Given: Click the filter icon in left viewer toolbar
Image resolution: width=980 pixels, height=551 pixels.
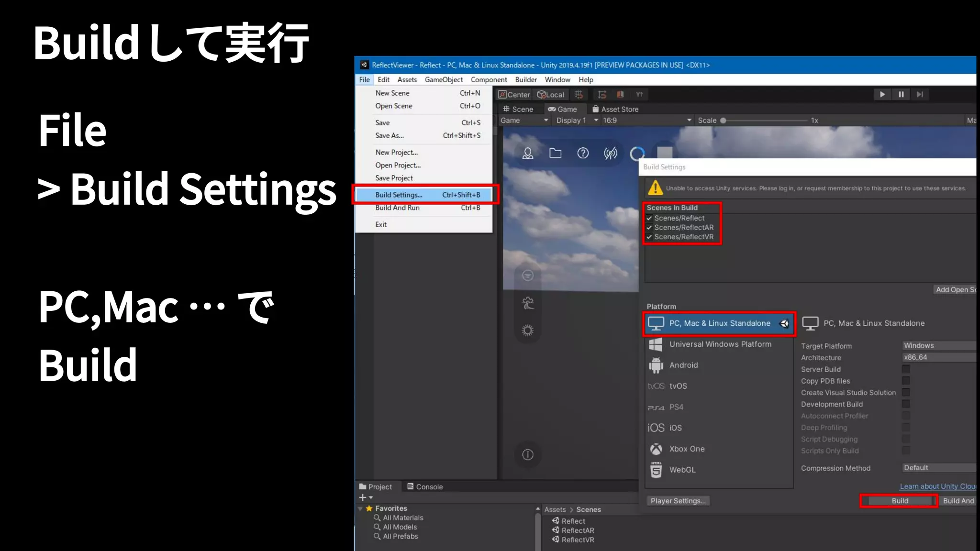Looking at the screenshot, I should click(x=528, y=275).
